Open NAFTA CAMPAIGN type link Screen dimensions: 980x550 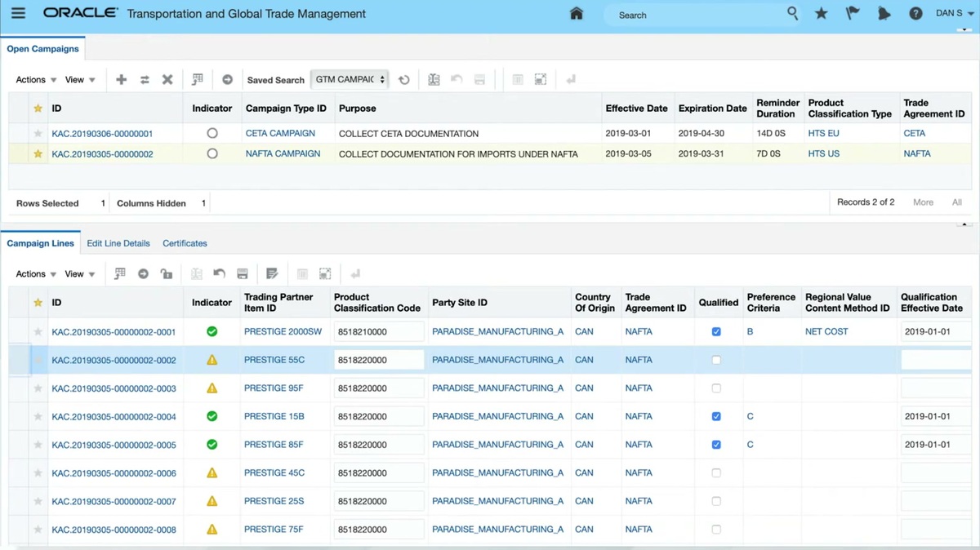pyautogui.click(x=283, y=153)
